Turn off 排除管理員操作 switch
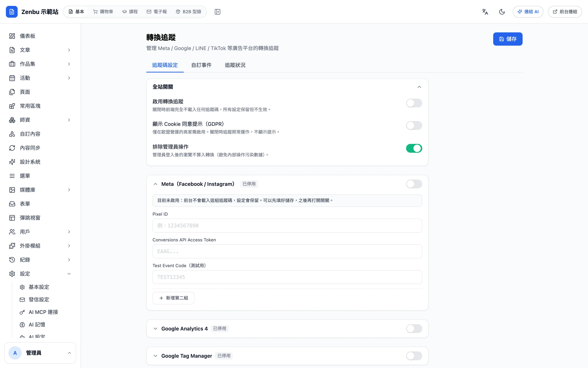 (414, 148)
